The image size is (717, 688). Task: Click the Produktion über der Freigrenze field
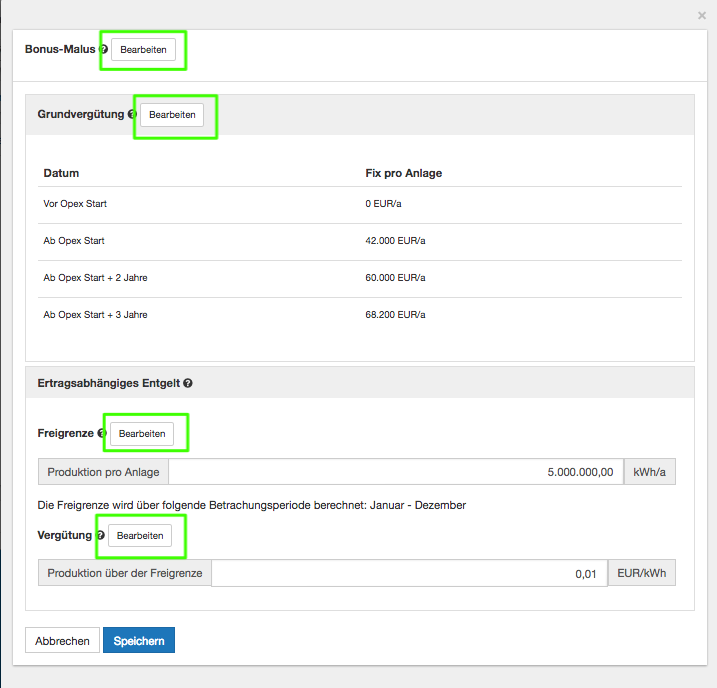click(408, 573)
